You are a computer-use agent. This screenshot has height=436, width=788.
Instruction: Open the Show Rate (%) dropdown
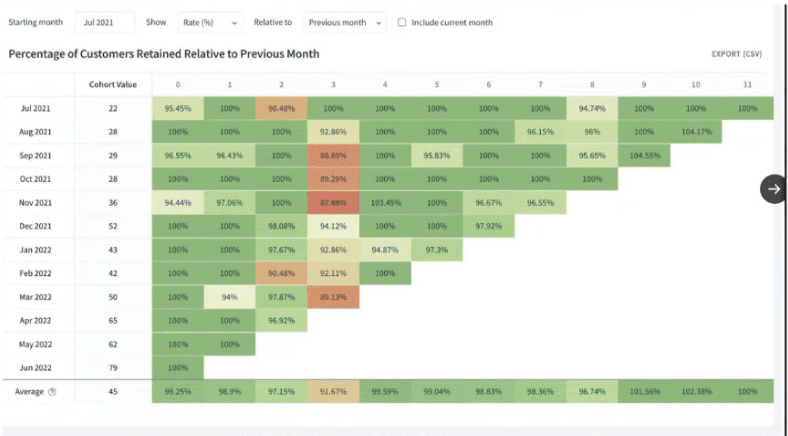pos(208,22)
